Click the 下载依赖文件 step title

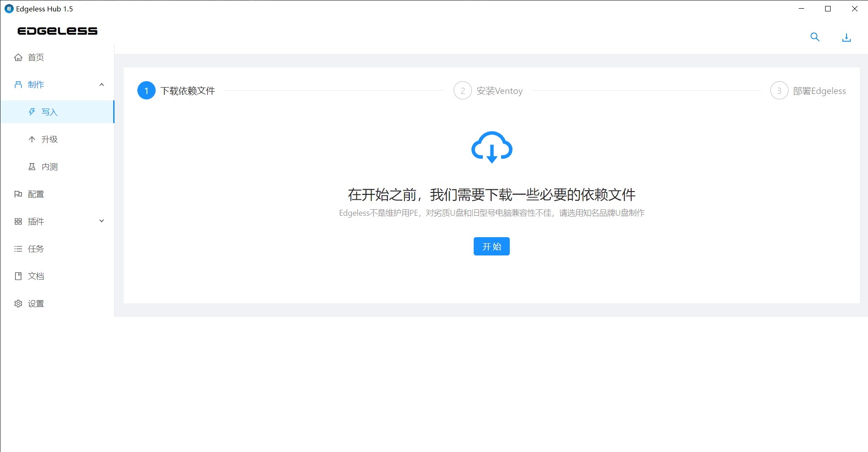coord(188,91)
